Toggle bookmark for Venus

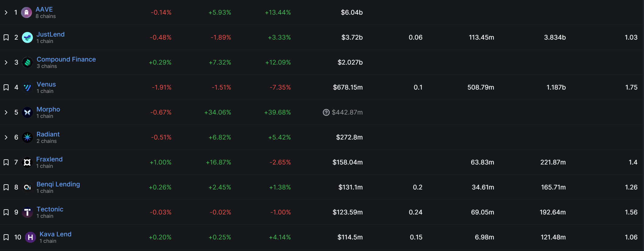click(6, 87)
